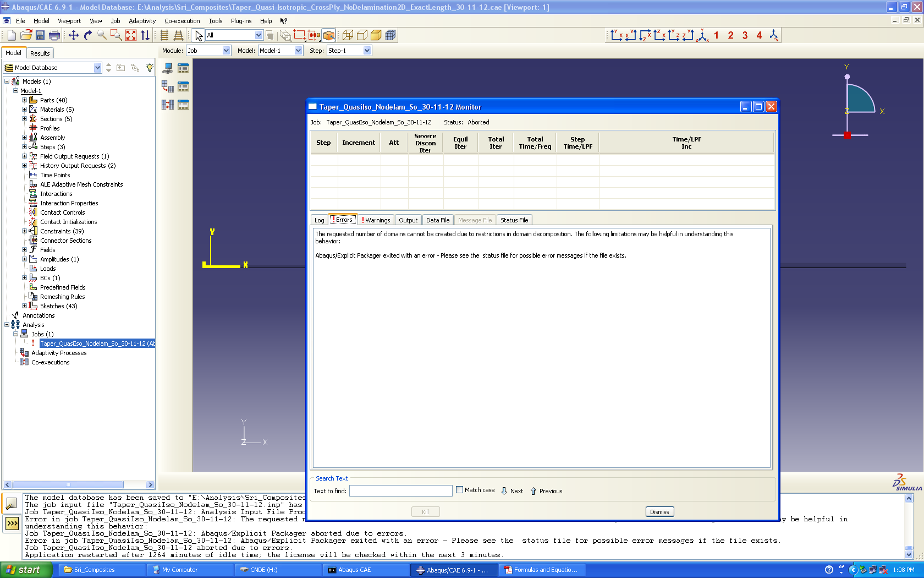Image resolution: width=924 pixels, height=578 pixels.
Task: Click Next in Search Text
Action: [x=512, y=491]
